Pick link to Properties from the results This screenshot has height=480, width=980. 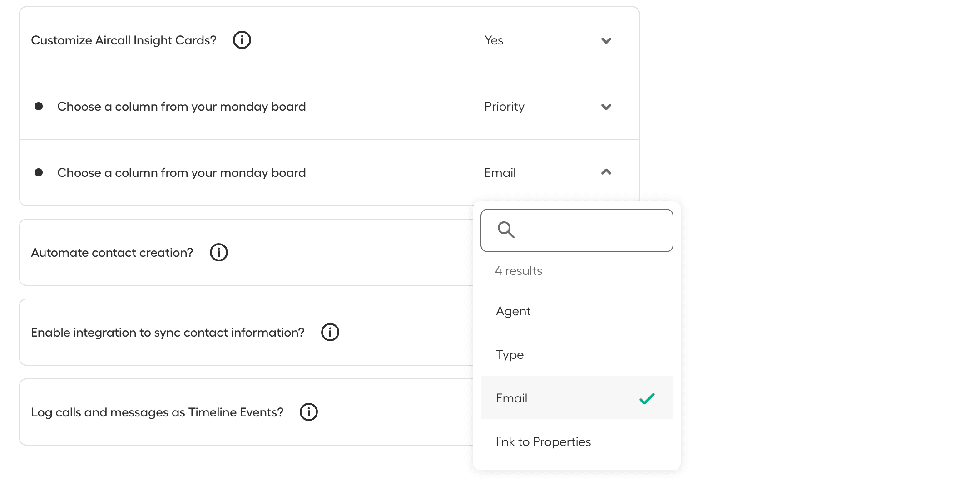(x=543, y=442)
